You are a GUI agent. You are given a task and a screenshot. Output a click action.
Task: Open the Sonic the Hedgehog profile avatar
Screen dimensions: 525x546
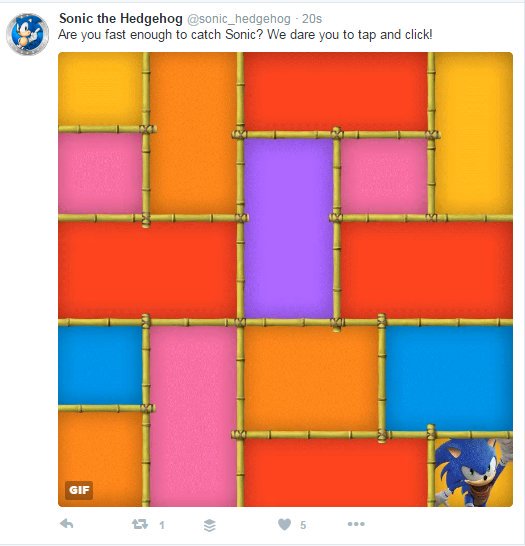tap(28, 34)
